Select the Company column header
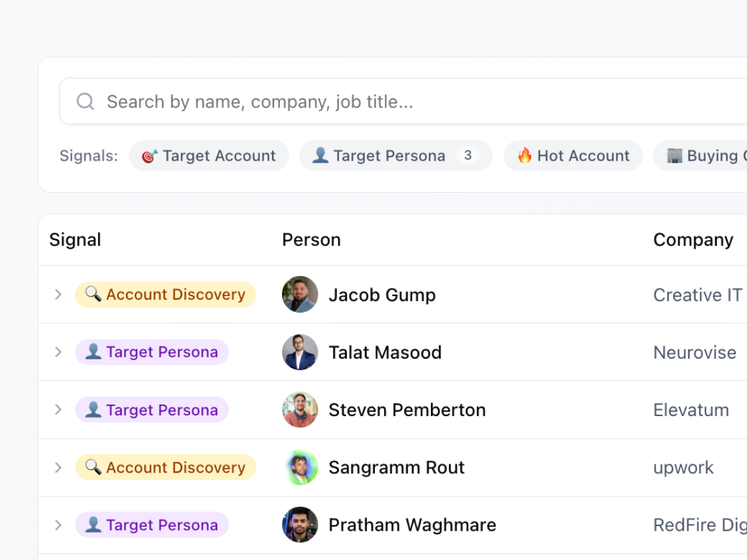The height and width of the screenshot is (560, 747). tap(694, 239)
